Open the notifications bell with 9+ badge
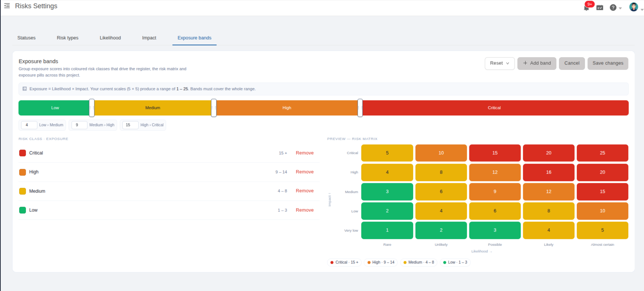 click(x=586, y=7)
